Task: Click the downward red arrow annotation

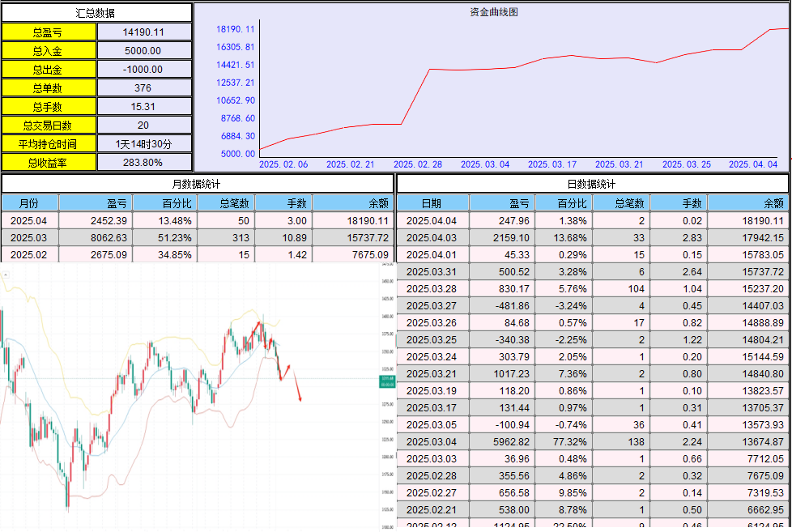Action: coord(297,386)
